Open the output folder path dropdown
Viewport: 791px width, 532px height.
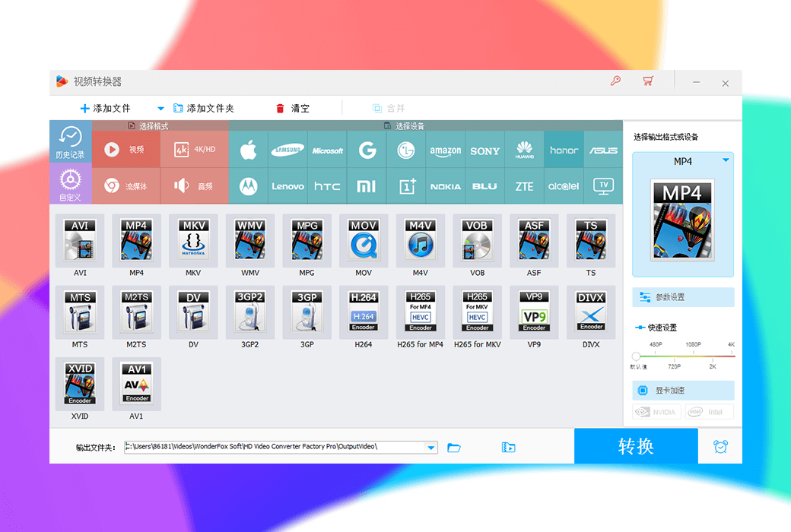click(430, 447)
